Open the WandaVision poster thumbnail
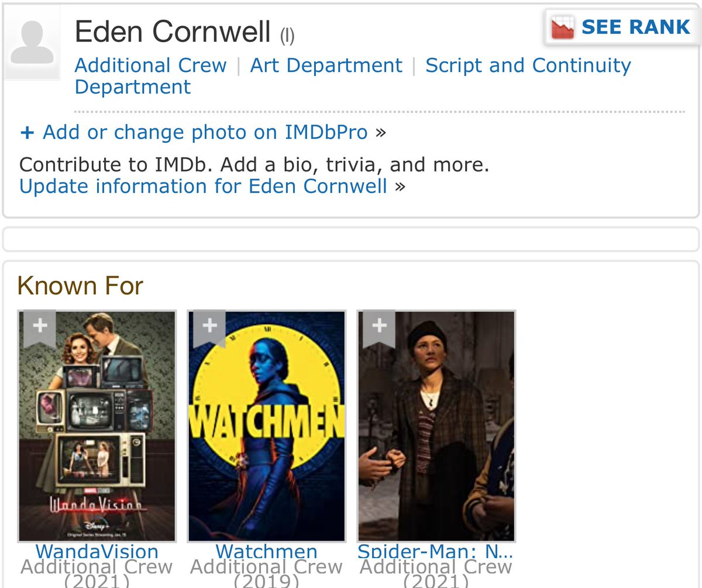This screenshot has width=702, height=588. tap(97, 426)
